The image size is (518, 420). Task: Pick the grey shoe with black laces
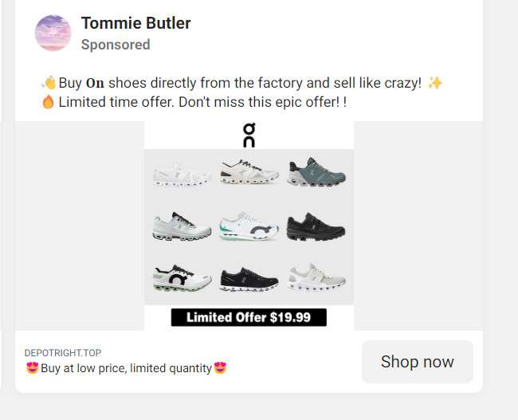coord(182,226)
